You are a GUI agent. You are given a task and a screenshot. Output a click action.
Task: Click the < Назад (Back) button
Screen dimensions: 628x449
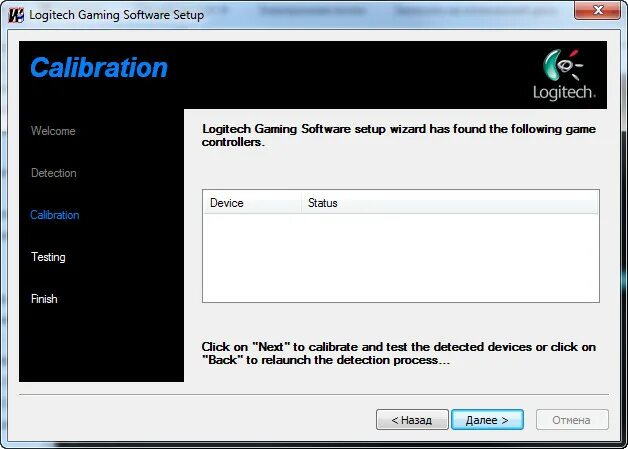412,419
